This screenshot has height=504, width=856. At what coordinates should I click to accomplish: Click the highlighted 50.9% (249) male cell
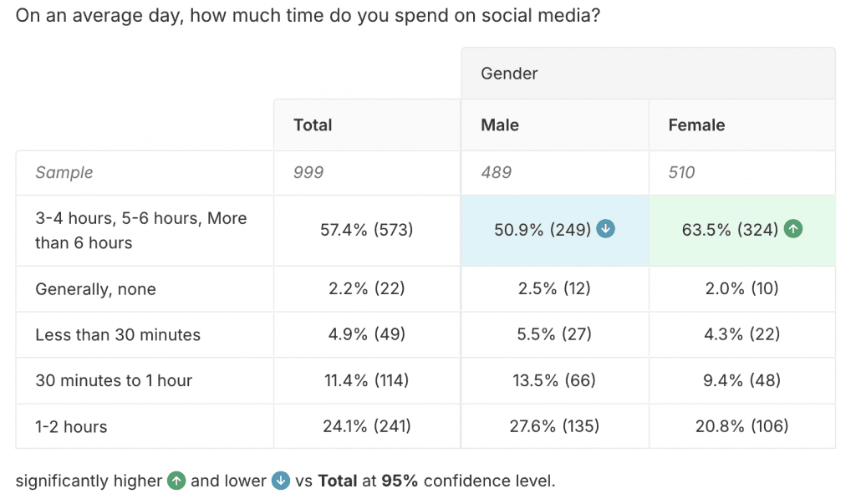tap(542, 230)
